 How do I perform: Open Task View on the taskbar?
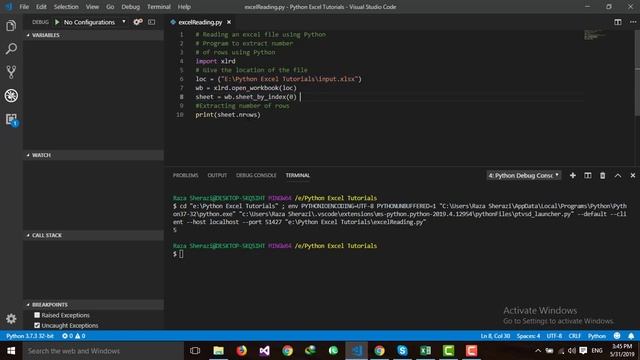click(x=195, y=351)
